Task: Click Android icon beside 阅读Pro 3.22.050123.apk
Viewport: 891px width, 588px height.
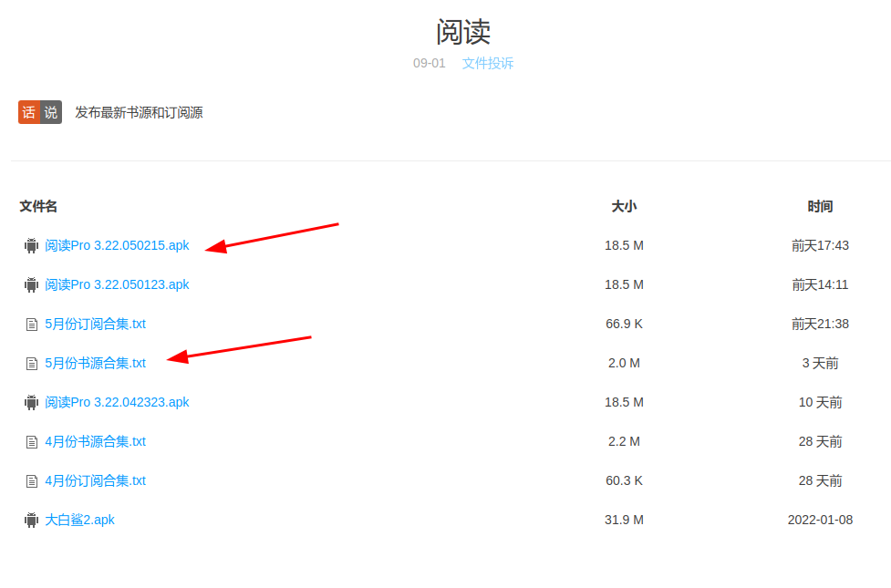Action: [x=32, y=284]
